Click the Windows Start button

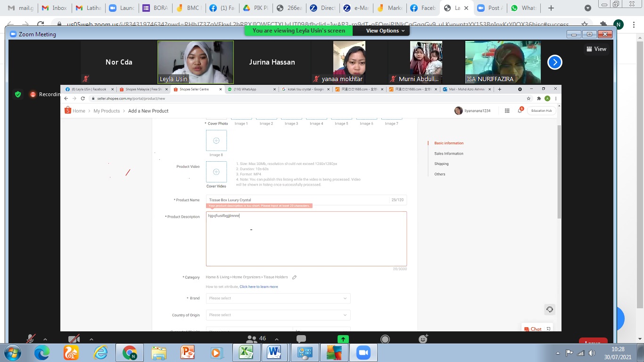point(12,352)
